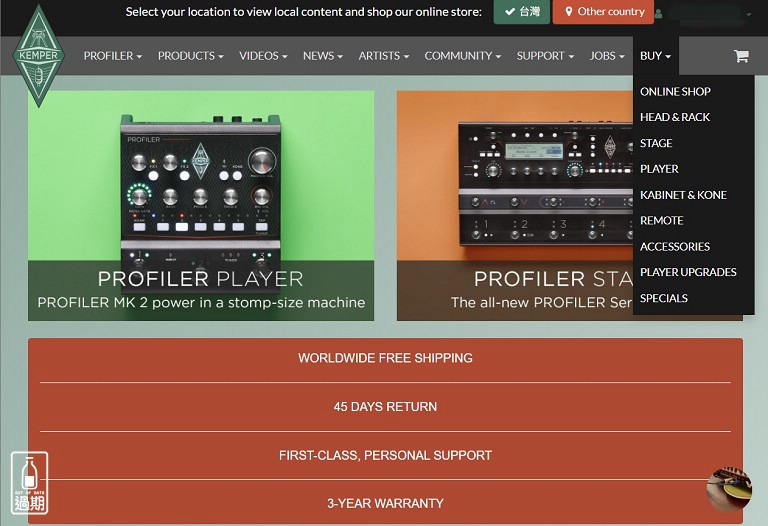Choose ACCESSORIES menu entry
768x526 pixels.
[674, 246]
